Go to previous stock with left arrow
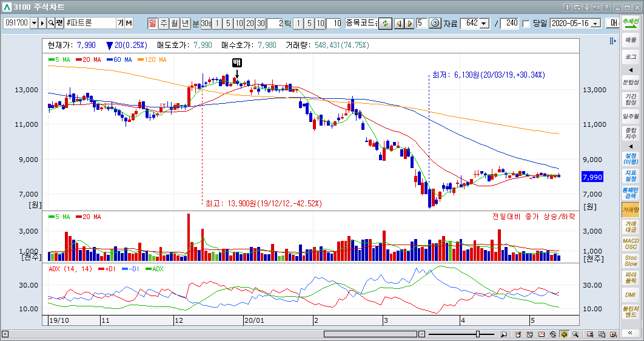644x341 pixels. [x=399, y=24]
